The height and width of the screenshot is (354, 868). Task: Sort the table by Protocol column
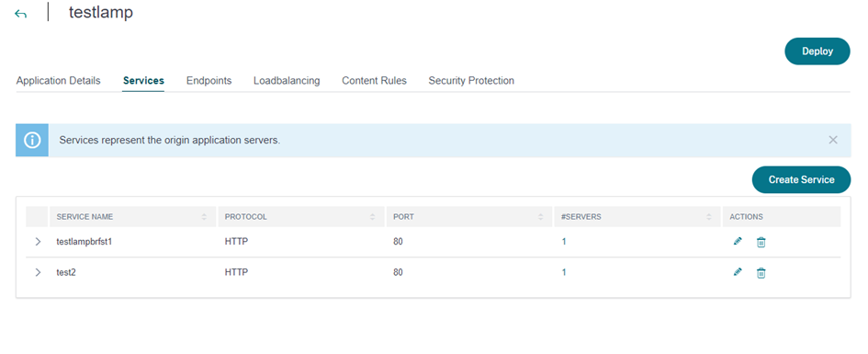(373, 217)
